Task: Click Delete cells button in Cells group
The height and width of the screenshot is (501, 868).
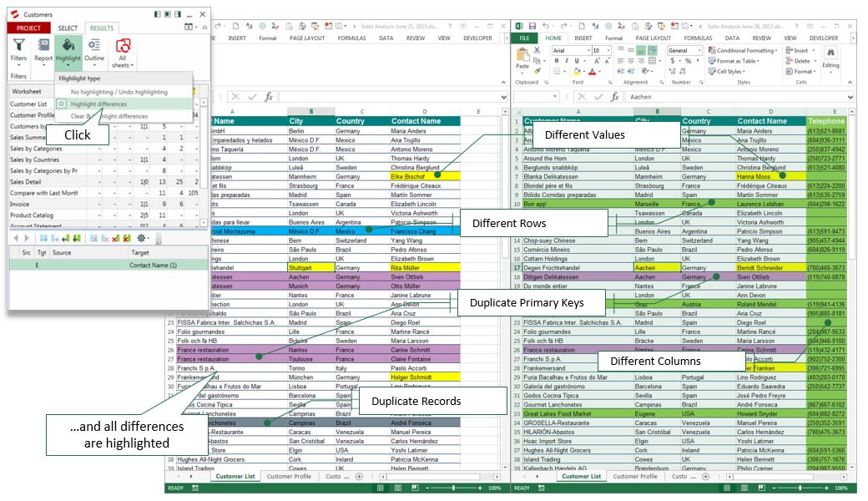Action: click(x=801, y=61)
